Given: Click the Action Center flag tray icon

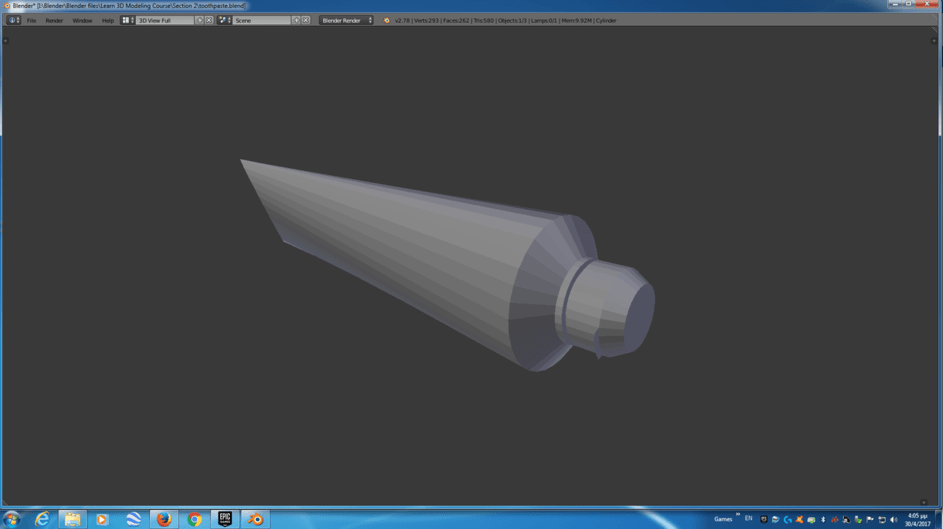Looking at the screenshot, I should [x=870, y=519].
